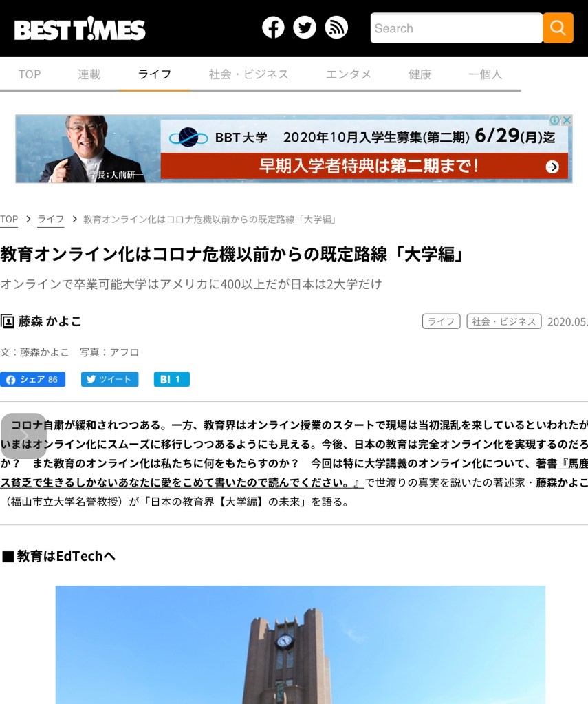This screenshot has height=704, width=588.
Task: Click the Facebook シェア button
Action: (x=33, y=379)
